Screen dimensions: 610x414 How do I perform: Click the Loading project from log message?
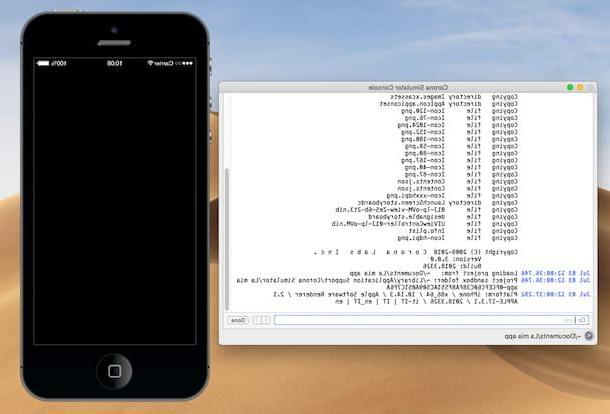click(434, 273)
